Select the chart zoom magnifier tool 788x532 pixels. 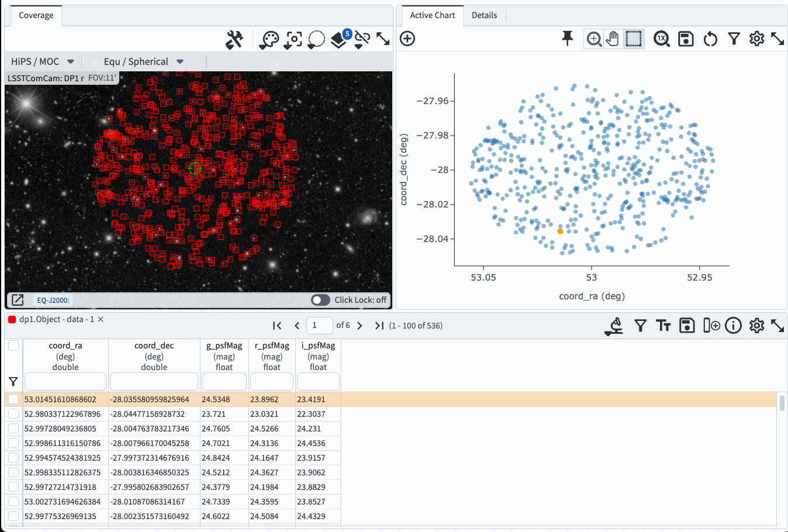pyautogui.click(x=594, y=39)
